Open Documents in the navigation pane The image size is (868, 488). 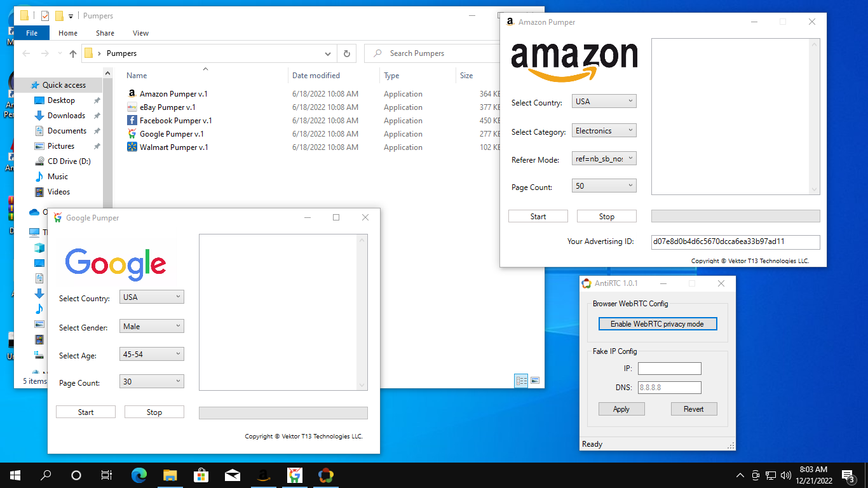click(x=67, y=131)
